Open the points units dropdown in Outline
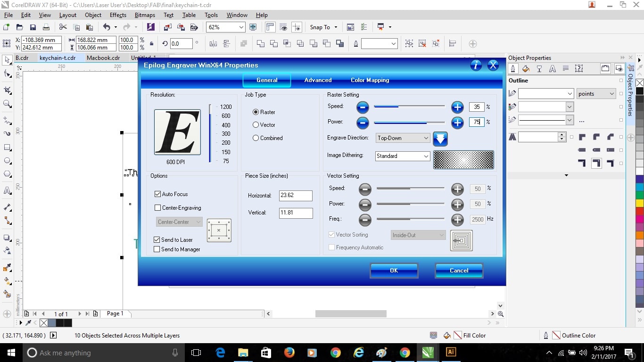 click(596, 94)
